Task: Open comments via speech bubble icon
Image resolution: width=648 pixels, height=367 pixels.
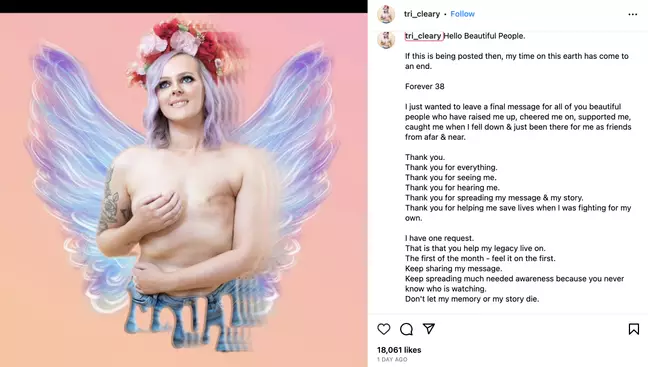Action: click(406, 329)
